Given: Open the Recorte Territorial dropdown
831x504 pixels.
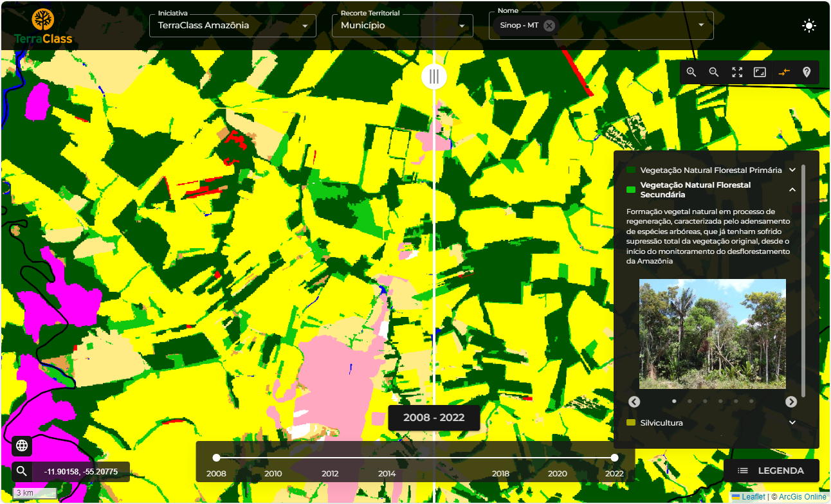Looking at the screenshot, I should (x=403, y=26).
